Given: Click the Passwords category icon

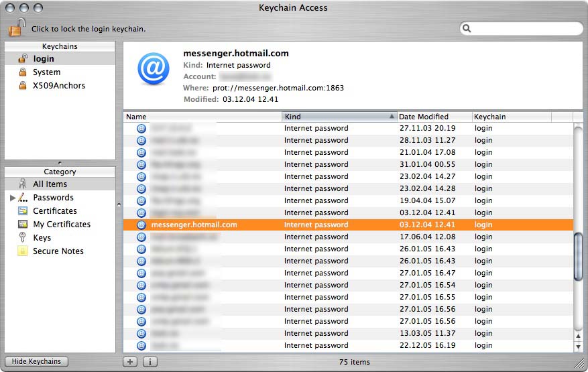Looking at the screenshot, I should point(23,197).
